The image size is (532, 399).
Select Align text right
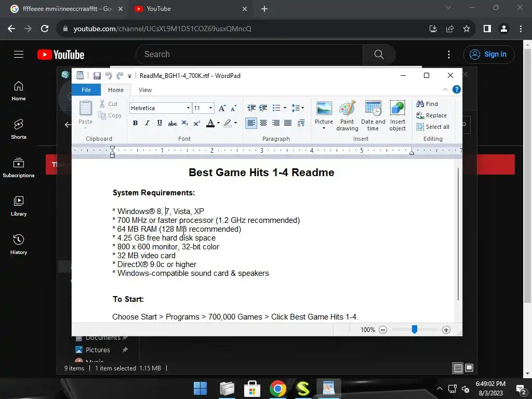tap(276, 123)
